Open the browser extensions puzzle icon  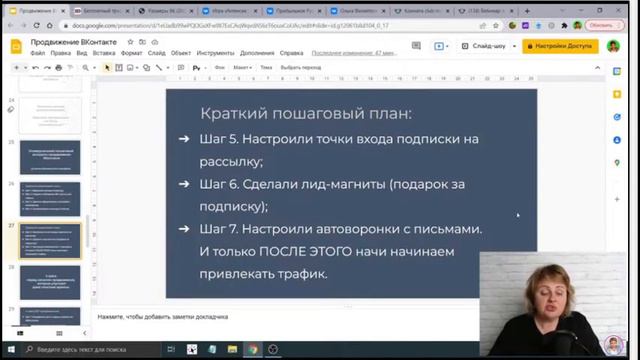coord(564,25)
